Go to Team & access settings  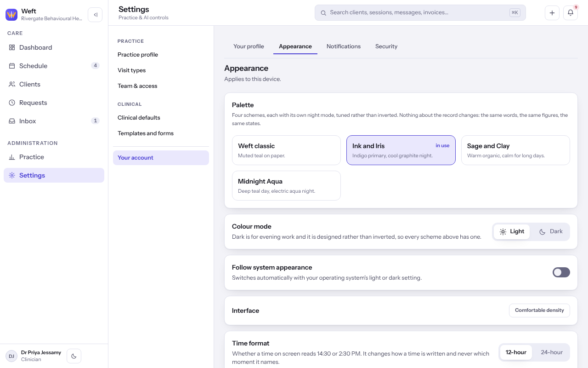161,86
